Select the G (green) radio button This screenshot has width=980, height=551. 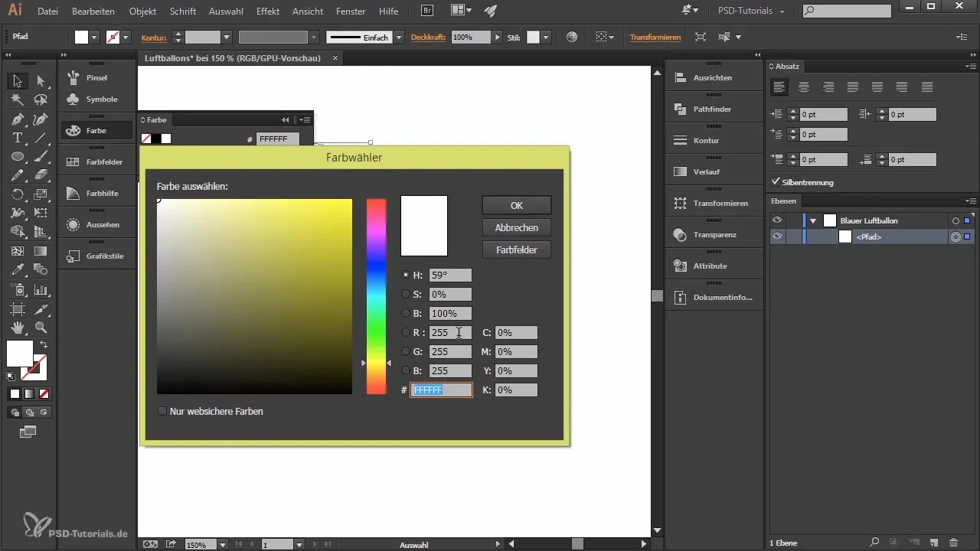[x=406, y=351]
